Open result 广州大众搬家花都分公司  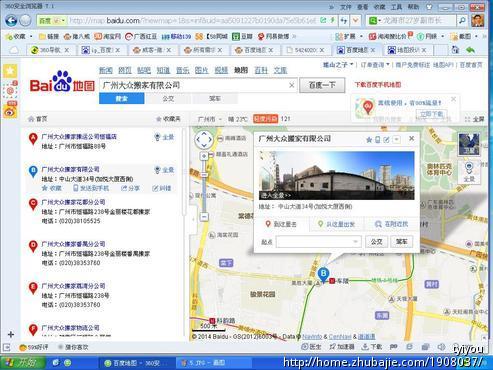73,202
